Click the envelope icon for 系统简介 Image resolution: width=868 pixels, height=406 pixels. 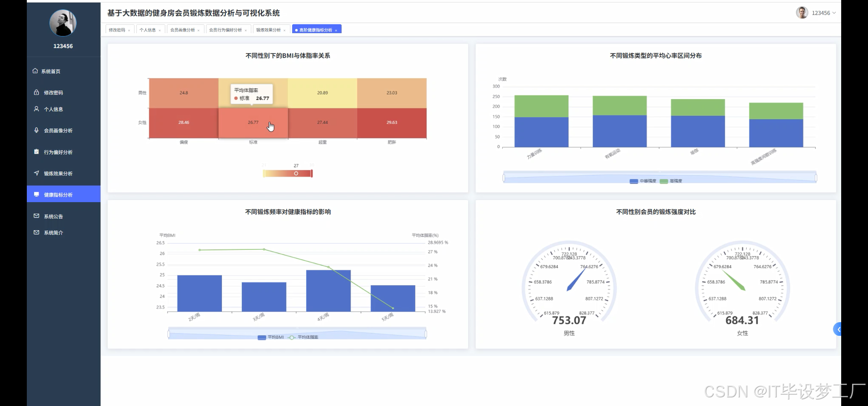pos(36,232)
